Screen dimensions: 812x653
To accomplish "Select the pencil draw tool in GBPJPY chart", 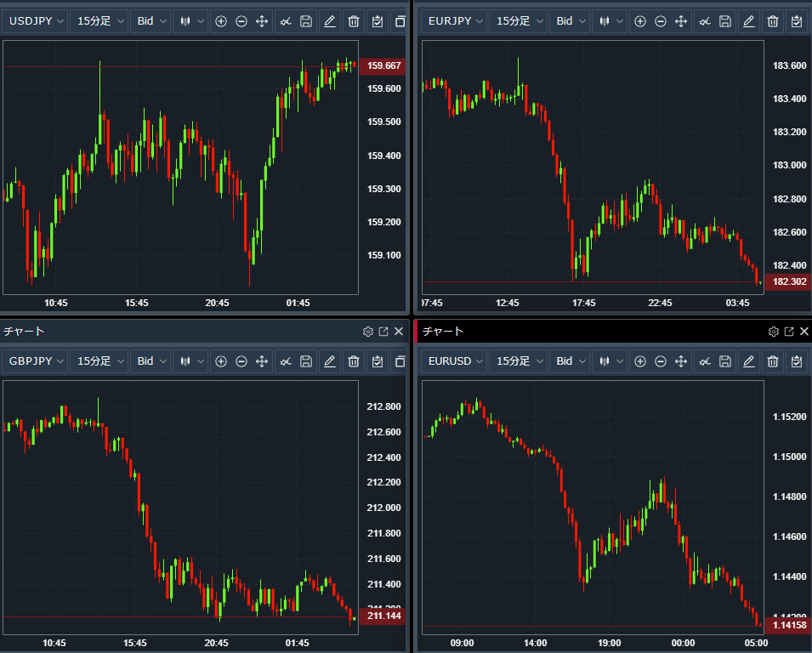I will pyautogui.click(x=330, y=361).
